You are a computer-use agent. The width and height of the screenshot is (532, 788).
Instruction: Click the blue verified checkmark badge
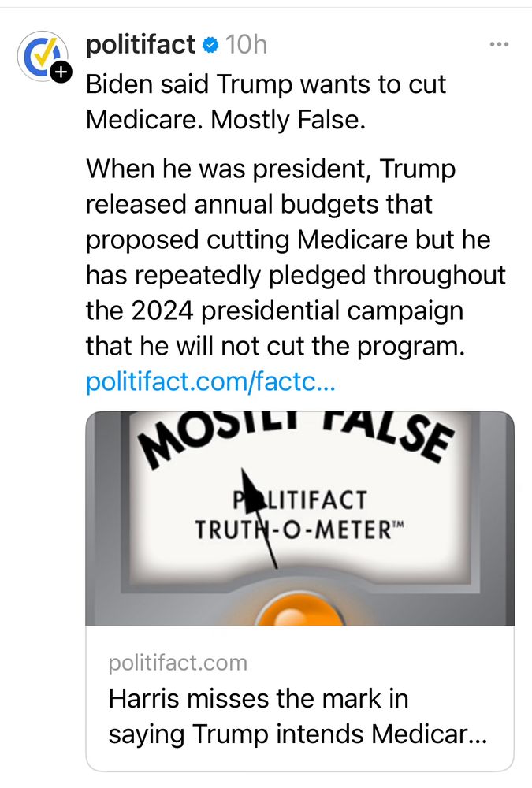pos(210,46)
